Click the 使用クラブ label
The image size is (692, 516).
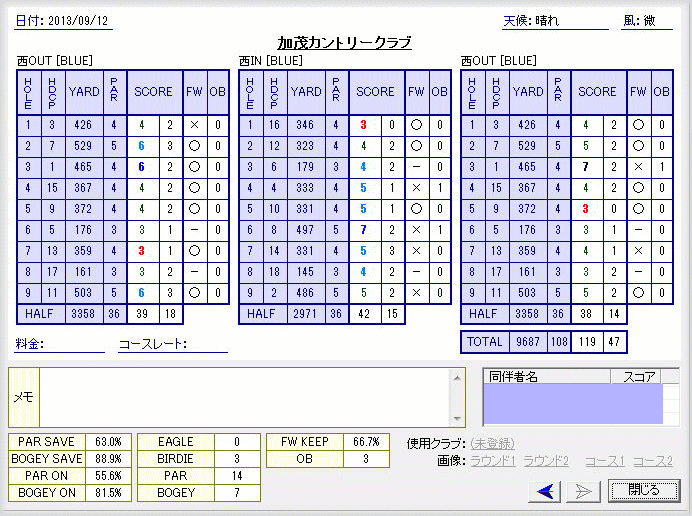tap(436, 443)
